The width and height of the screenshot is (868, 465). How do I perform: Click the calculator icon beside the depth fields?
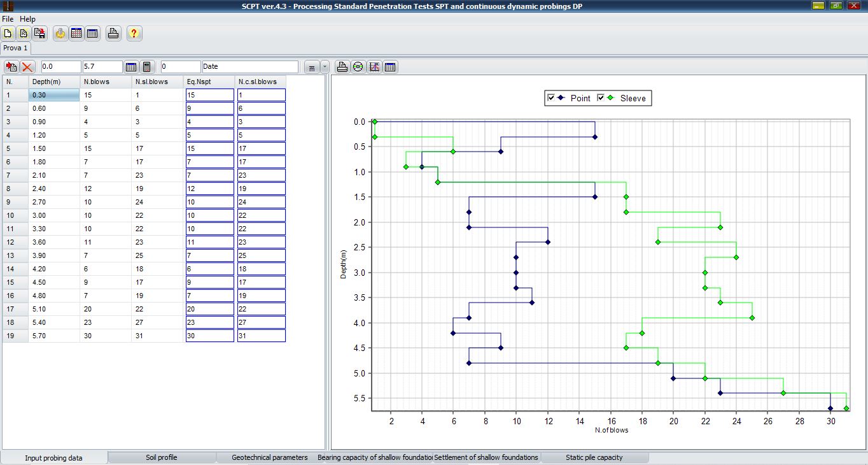(x=147, y=67)
